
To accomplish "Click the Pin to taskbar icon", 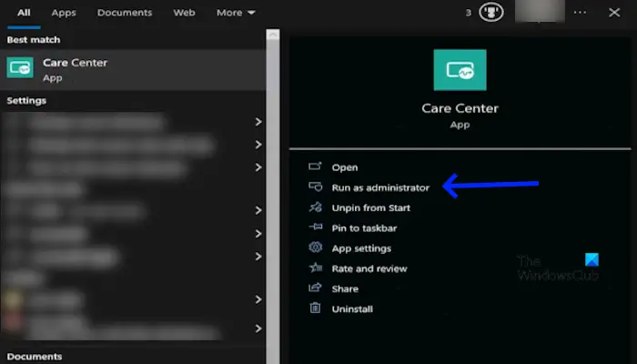I will click(x=315, y=227).
